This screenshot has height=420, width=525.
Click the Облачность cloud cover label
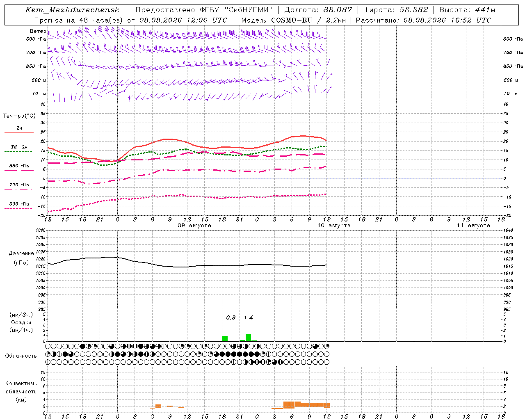[x=21, y=356]
